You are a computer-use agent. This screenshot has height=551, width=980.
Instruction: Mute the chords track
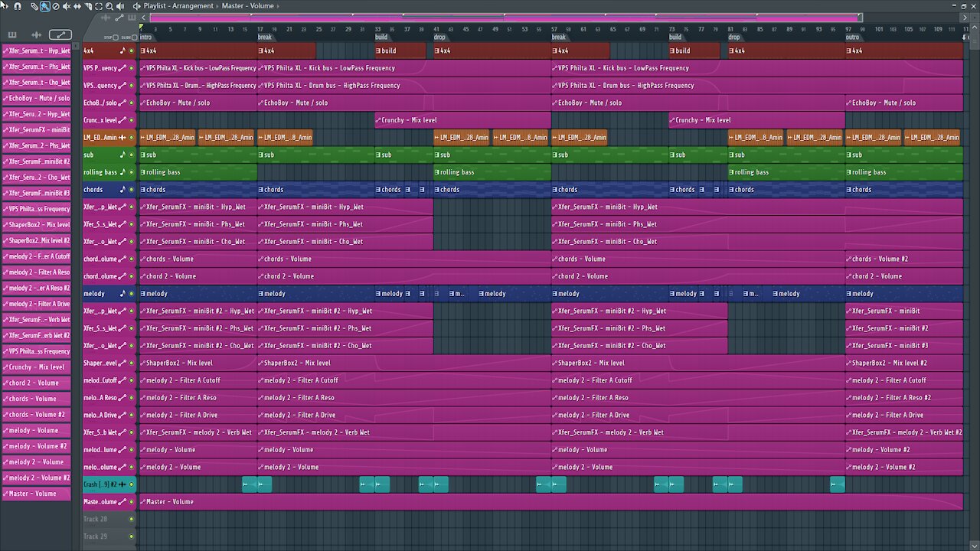tap(132, 189)
